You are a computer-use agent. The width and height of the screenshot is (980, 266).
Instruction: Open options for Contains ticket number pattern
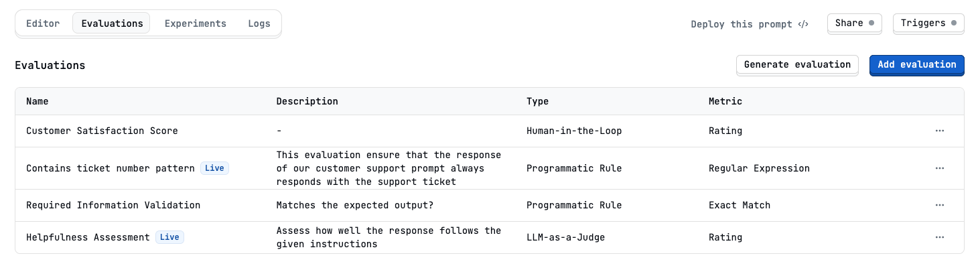(939, 168)
